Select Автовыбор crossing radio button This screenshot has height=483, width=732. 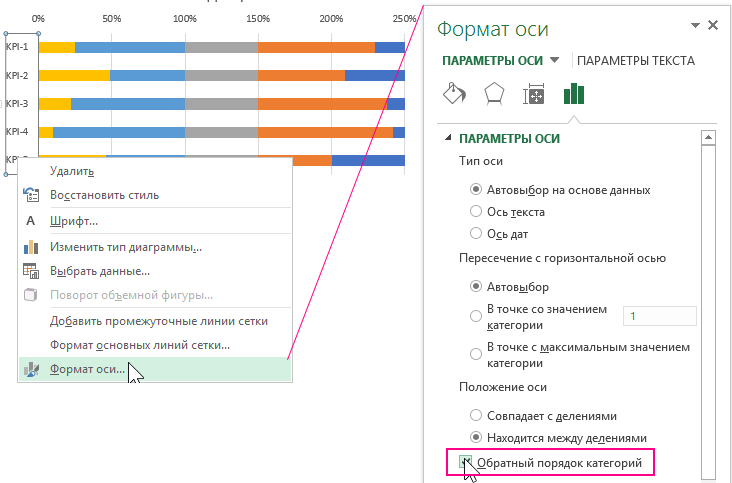pos(475,286)
